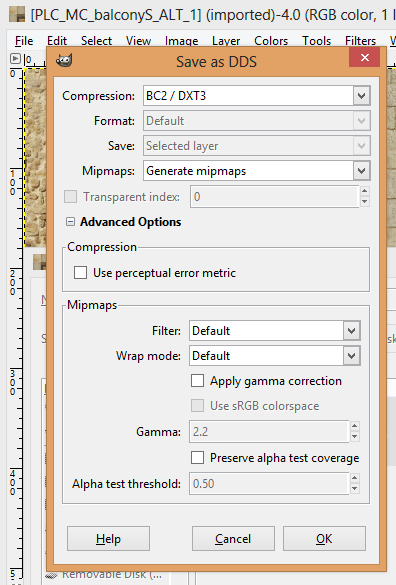
Task: Increase the Transparent index spinner
Action: [365, 191]
